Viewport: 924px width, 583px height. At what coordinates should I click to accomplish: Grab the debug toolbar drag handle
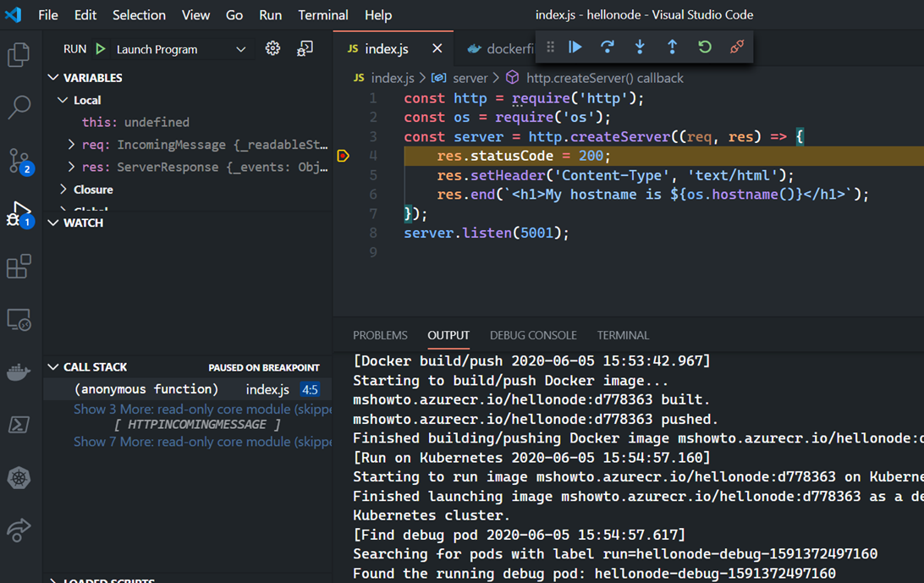point(550,47)
